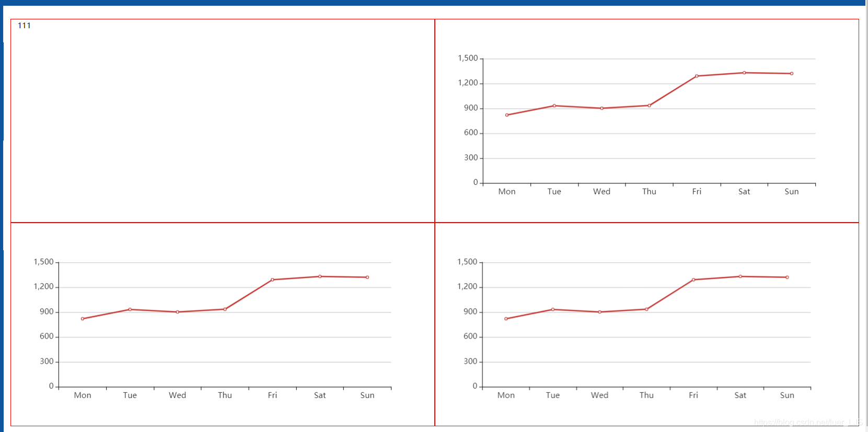Click "600" y-axis label in bottom-left chart

tap(47, 336)
